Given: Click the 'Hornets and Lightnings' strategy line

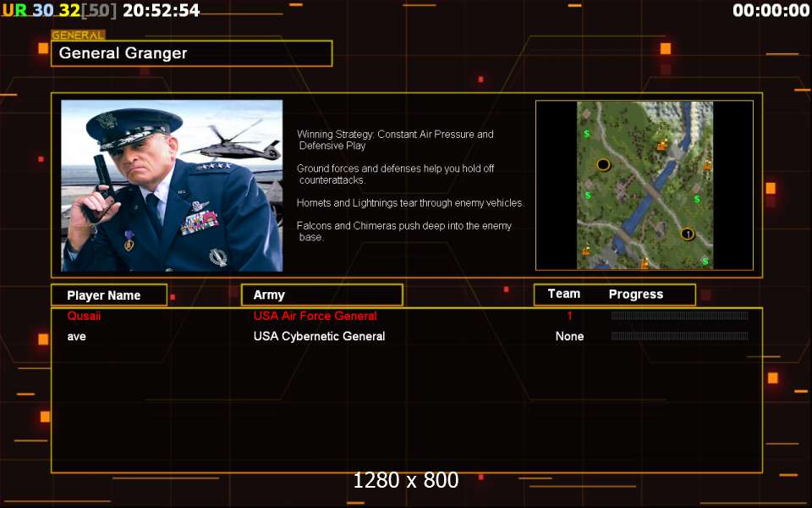Looking at the screenshot, I should [x=411, y=203].
